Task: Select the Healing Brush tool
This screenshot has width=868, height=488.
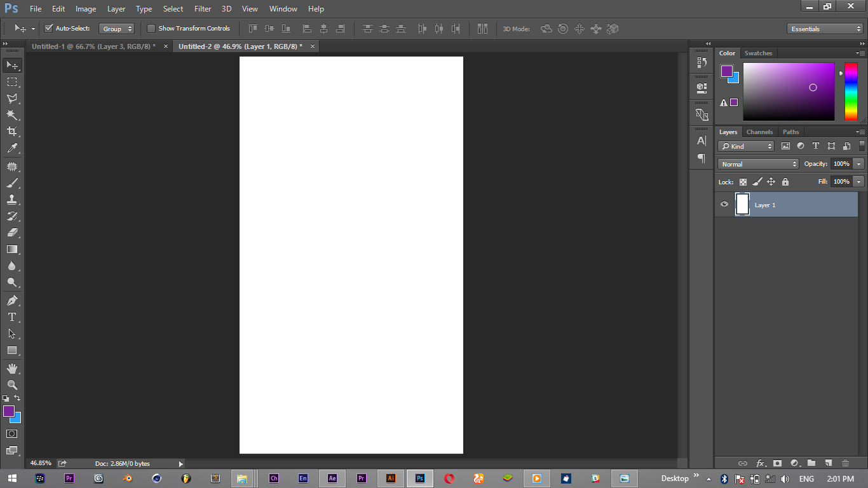Action: 12,166
